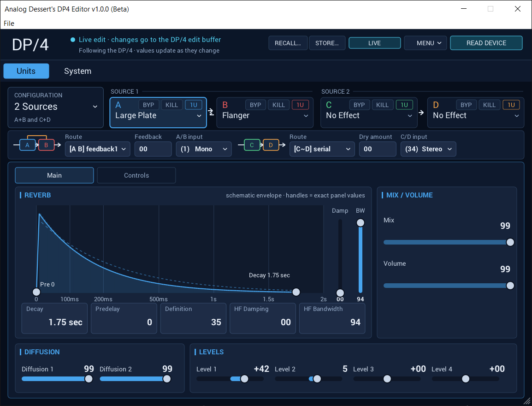
Task: Toggle BYP on unit B Flanger
Action: pos(255,105)
